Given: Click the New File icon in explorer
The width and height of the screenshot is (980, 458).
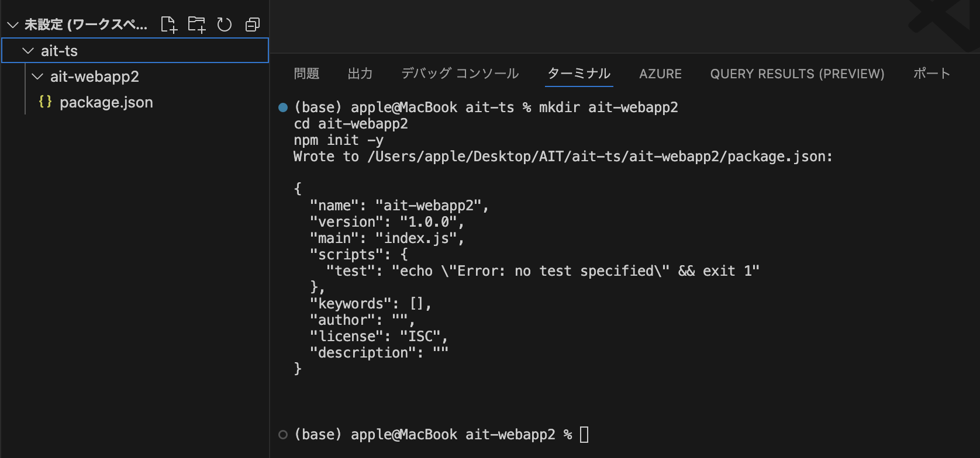Looking at the screenshot, I should 168,25.
